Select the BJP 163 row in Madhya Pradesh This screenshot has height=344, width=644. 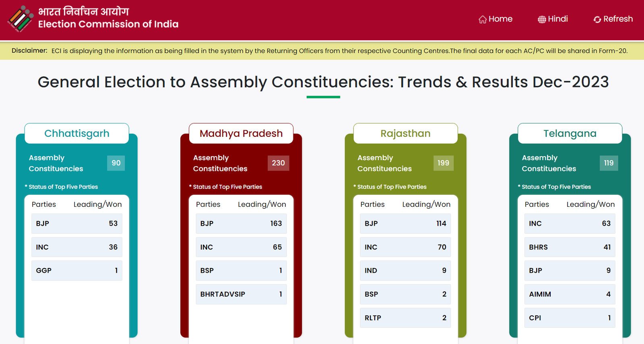tap(241, 224)
